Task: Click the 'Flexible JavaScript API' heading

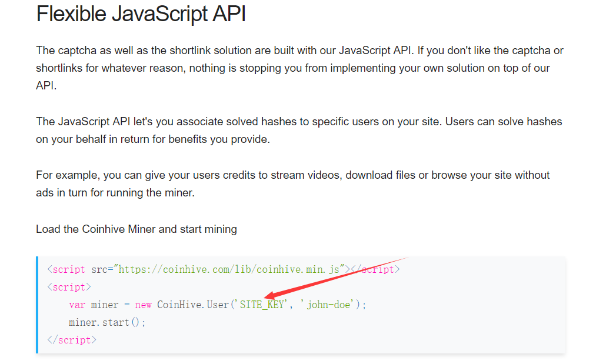Action: [141, 14]
